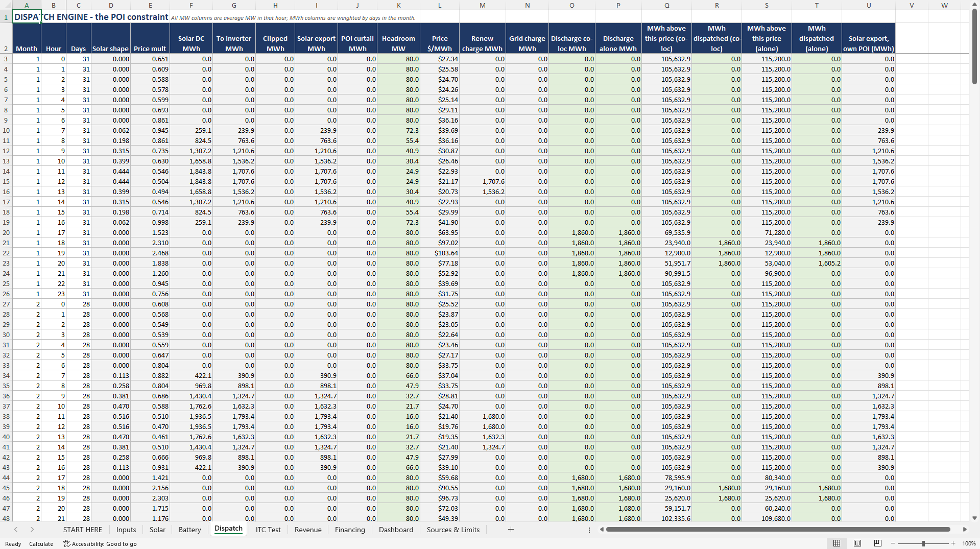Open the Revenue sheet tab

tap(308, 530)
